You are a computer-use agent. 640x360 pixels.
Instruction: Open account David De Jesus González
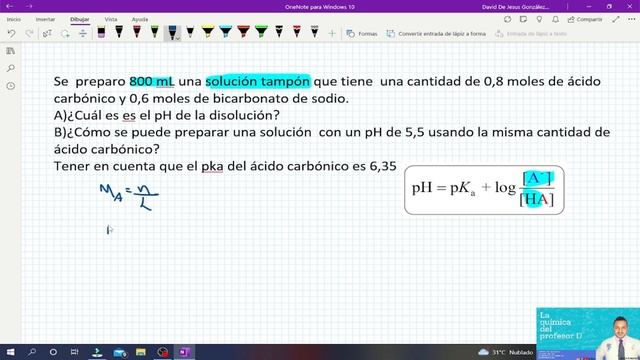click(x=515, y=7)
